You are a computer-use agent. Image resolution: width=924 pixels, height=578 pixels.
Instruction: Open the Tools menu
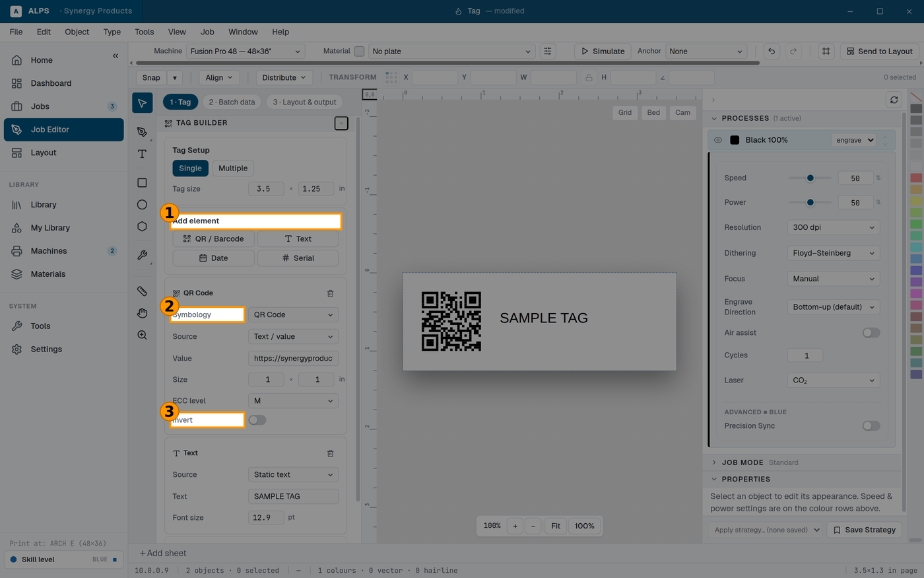(145, 32)
